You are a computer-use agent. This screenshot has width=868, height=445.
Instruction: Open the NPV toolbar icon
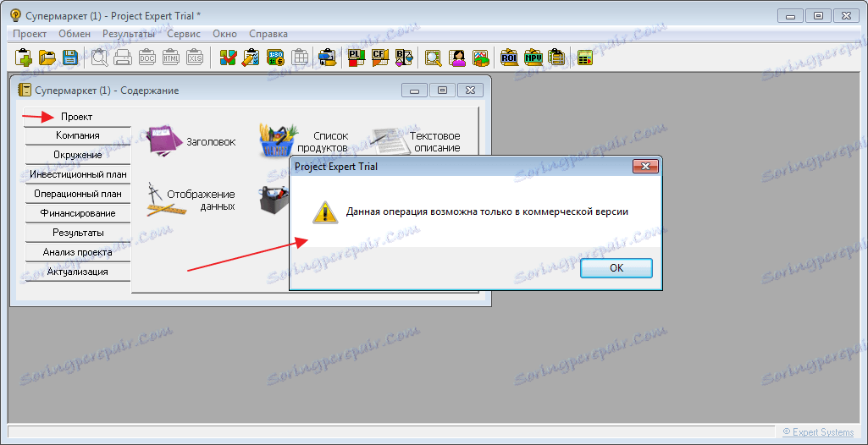(x=533, y=57)
